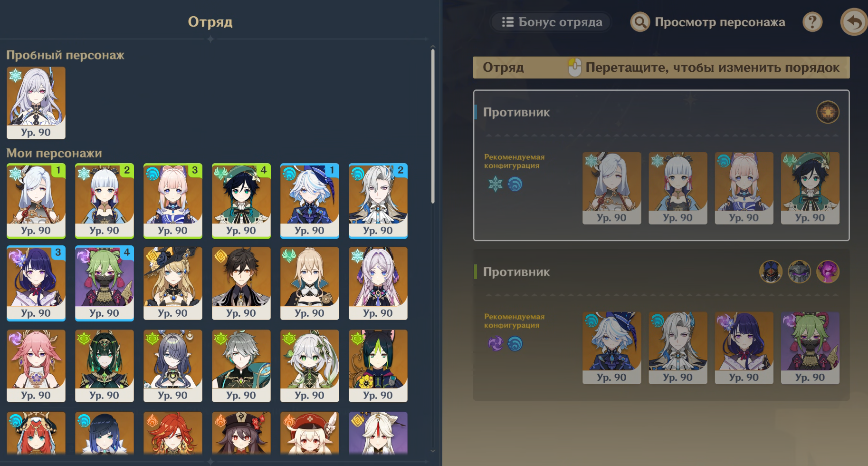
Task: Click the back arrow return icon
Action: click(854, 22)
